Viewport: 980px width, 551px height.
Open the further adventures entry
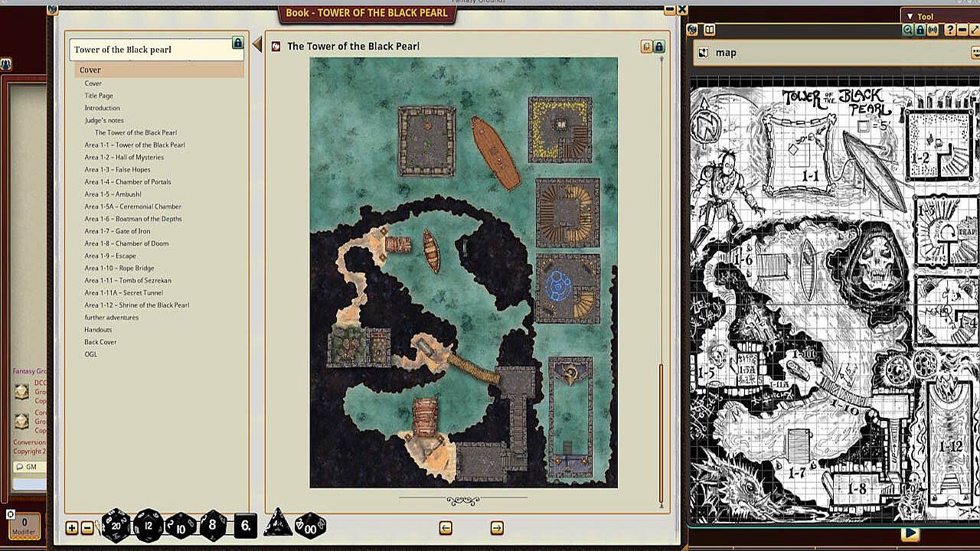[111, 317]
